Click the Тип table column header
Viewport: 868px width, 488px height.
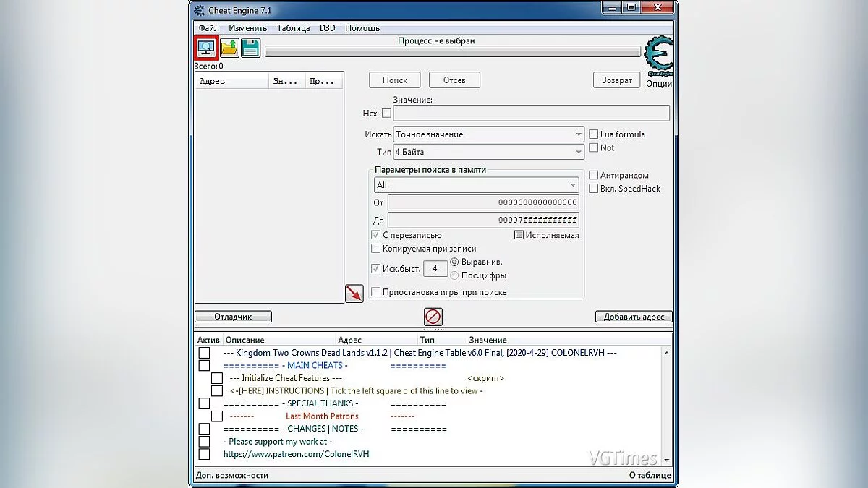pos(442,340)
